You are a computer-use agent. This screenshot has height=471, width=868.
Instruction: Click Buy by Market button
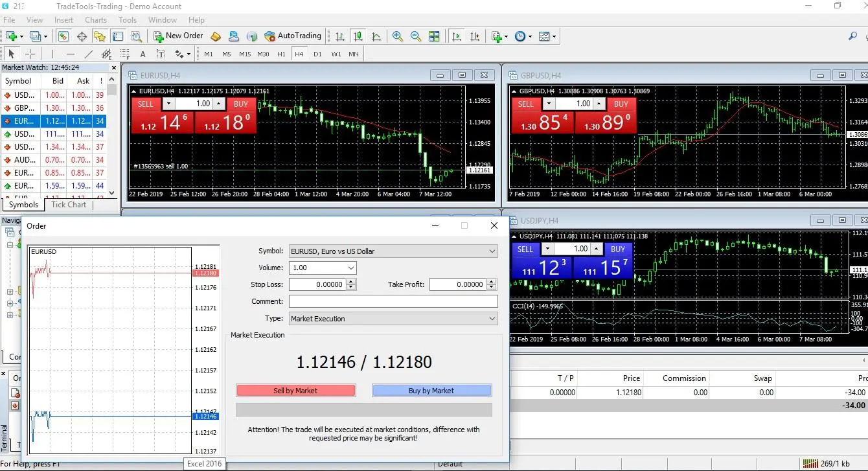tap(431, 391)
